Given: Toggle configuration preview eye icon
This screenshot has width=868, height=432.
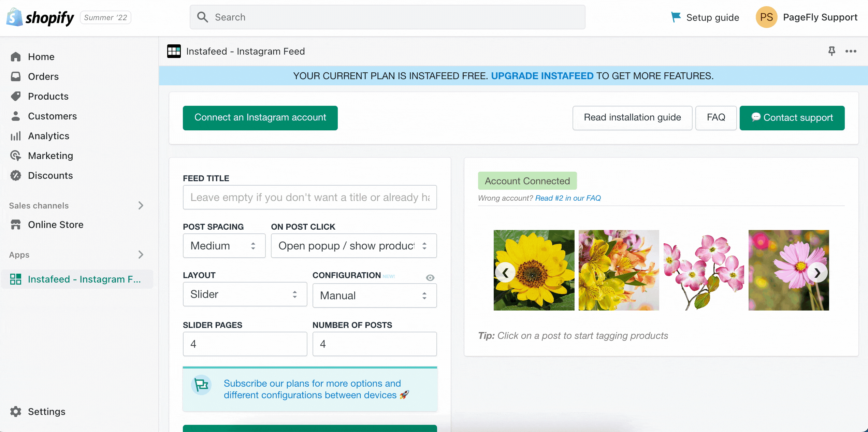Looking at the screenshot, I should pyautogui.click(x=430, y=278).
